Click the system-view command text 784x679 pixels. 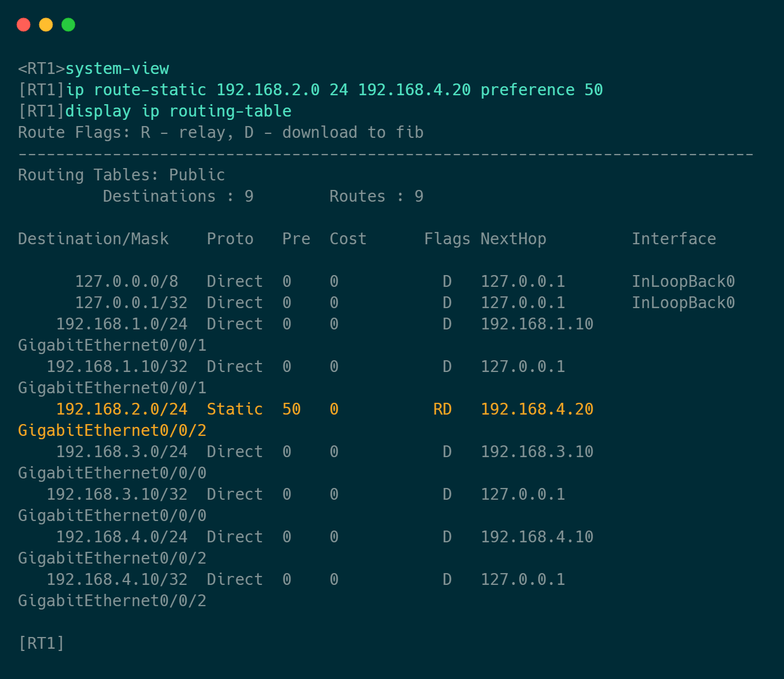tap(117, 69)
